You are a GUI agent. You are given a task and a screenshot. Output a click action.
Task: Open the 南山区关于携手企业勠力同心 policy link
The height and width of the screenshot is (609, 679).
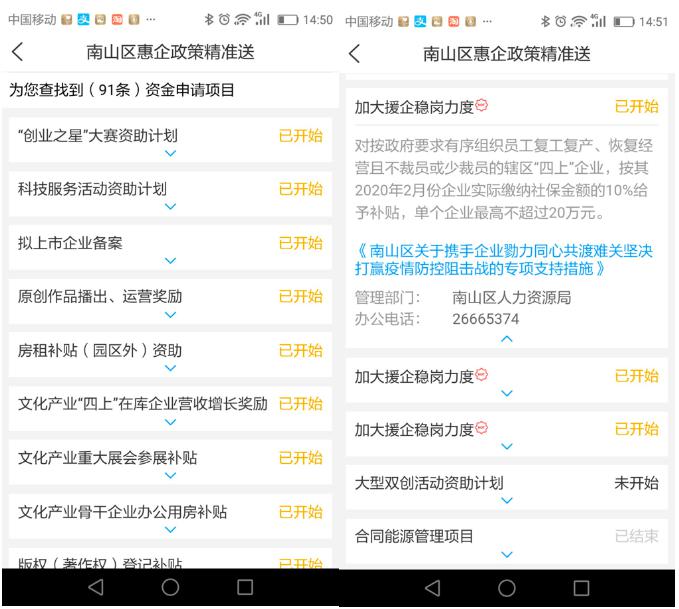click(504, 259)
